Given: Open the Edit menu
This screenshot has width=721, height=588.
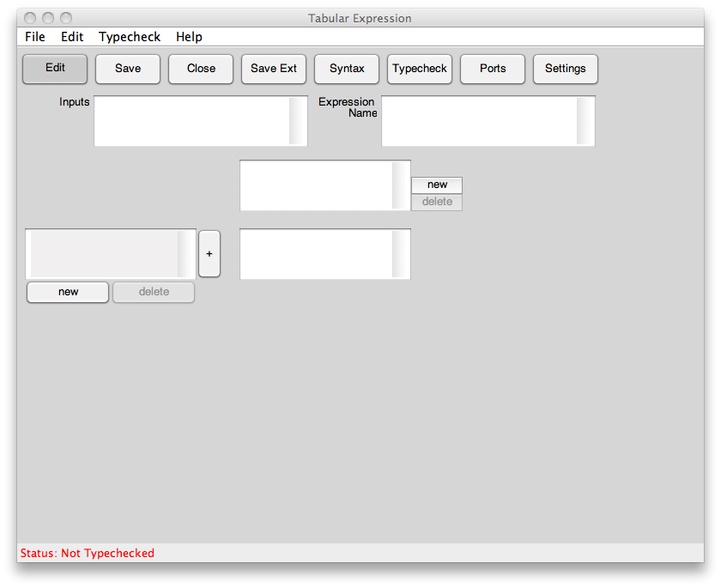Looking at the screenshot, I should (72, 37).
